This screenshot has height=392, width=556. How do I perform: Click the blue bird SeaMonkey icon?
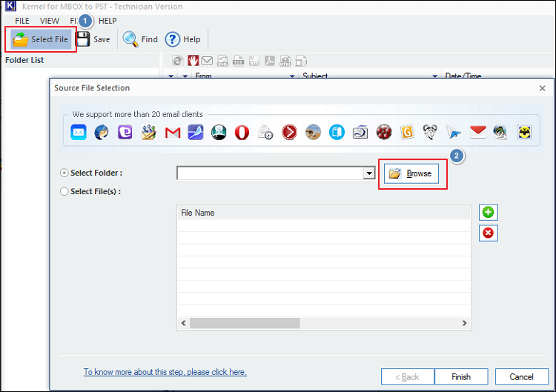click(196, 133)
